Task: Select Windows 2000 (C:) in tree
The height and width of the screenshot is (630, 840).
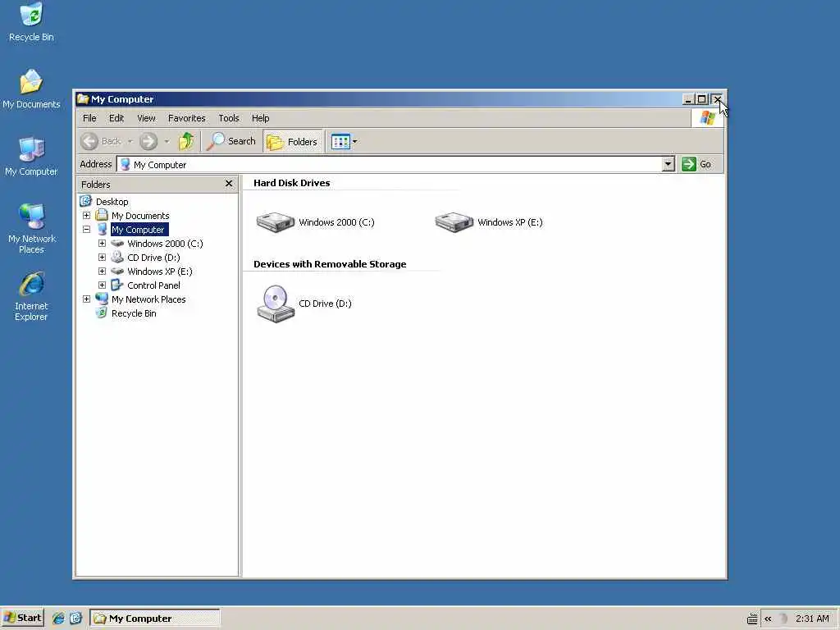Action: click(x=165, y=244)
